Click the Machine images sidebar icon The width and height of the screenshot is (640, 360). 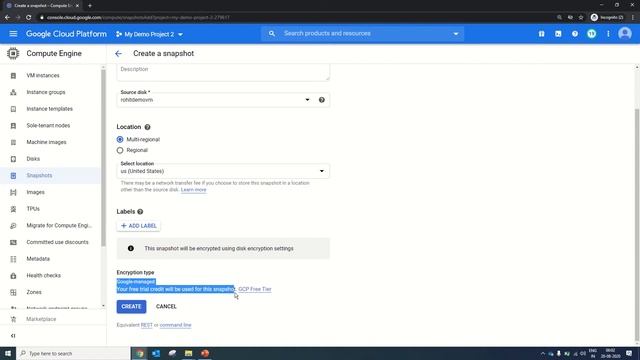[13, 142]
